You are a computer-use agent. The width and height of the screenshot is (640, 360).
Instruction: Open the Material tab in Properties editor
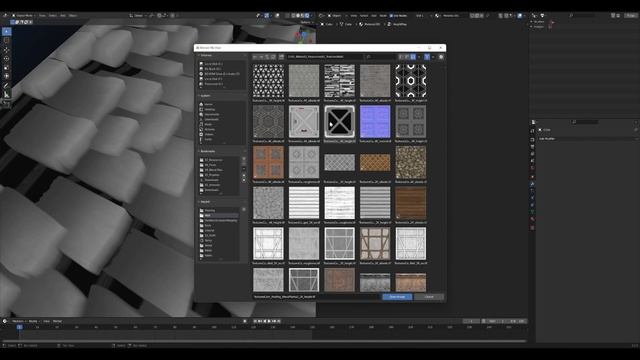(x=532, y=219)
